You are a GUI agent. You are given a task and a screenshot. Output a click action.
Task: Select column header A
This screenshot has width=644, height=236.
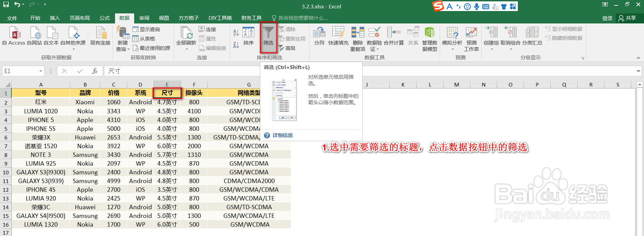[x=41, y=84]
